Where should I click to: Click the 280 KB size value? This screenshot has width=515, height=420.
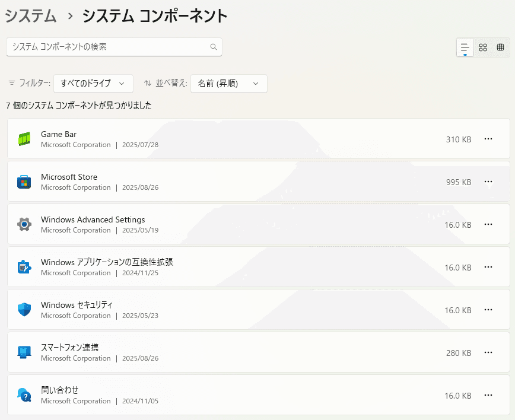coord(459,353)
